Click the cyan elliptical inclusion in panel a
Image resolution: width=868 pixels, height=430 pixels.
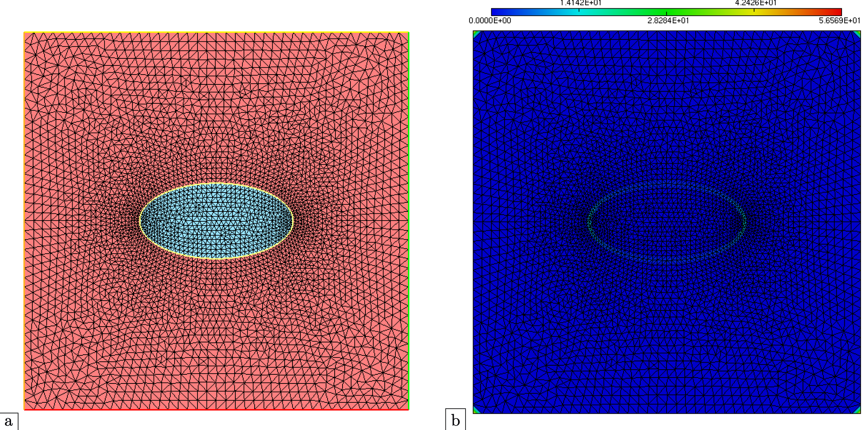[x=216, y=221]
